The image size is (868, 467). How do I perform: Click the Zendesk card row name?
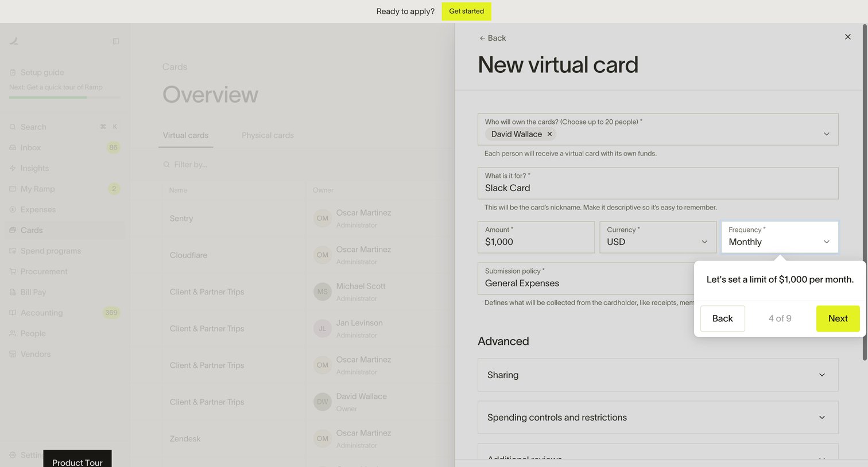click(185, 439)
